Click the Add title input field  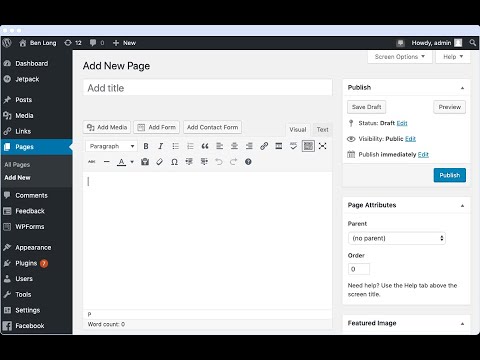pos(207,88)
